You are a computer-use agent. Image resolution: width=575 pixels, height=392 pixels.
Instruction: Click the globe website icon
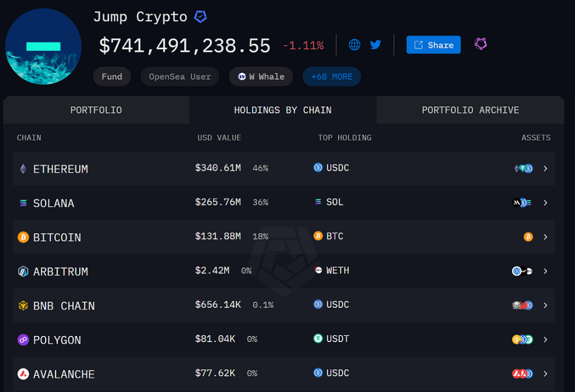pyautogui.click(x=354, y=45)
